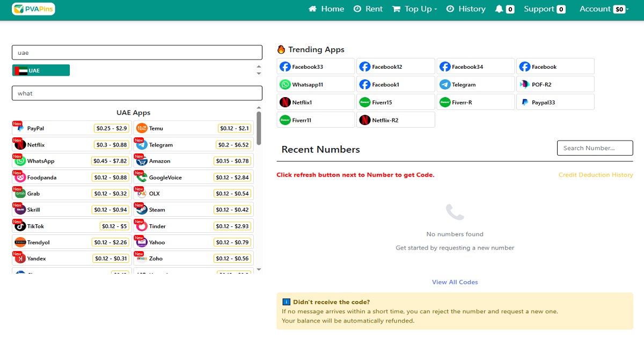644x338 pixels.
Task: Select Tinder in UAE Apps
Action: [194, 226]
